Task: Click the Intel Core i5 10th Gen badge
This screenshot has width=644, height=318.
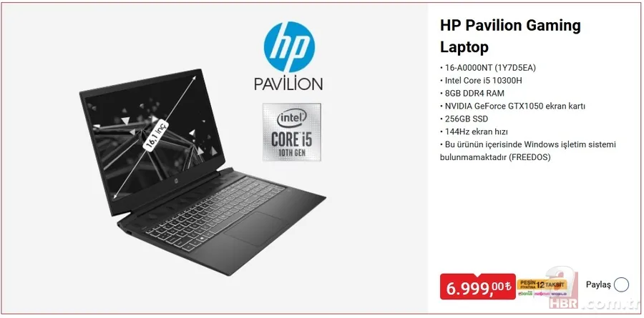Action: tap(292, 132)
